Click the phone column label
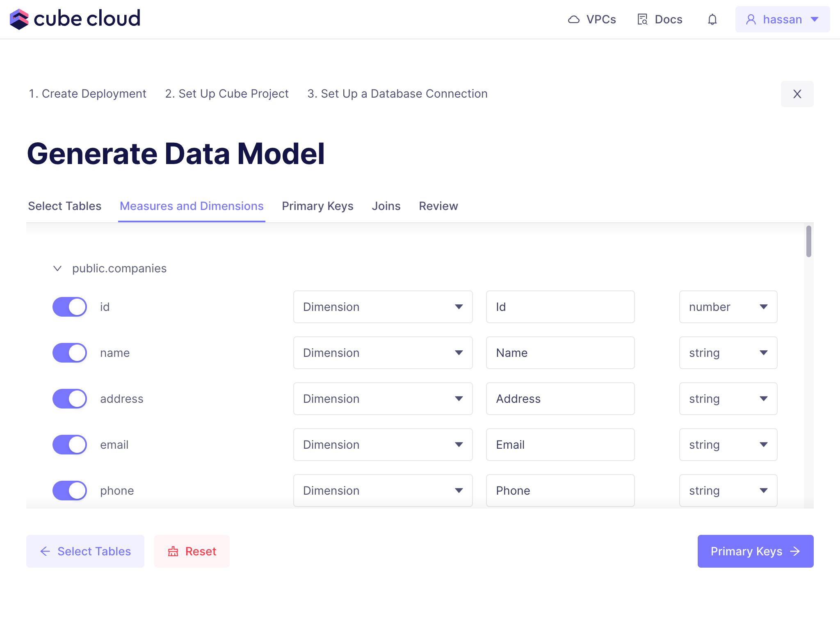 (x=117, y=491)
